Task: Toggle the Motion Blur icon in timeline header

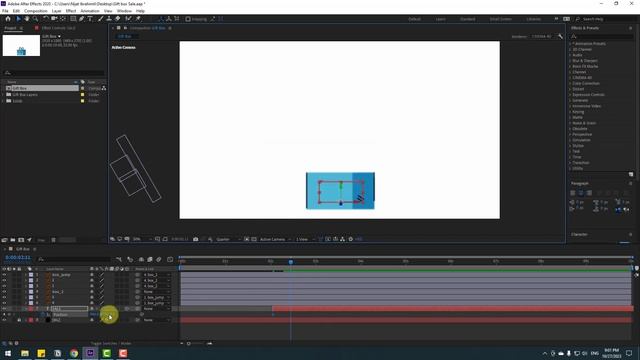Action: (159, 259)
